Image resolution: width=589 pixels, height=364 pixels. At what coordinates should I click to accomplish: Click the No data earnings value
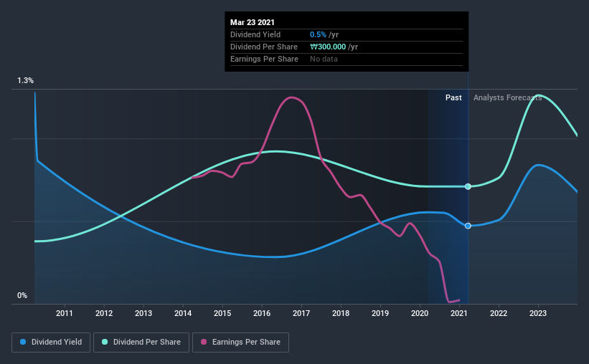324,59
